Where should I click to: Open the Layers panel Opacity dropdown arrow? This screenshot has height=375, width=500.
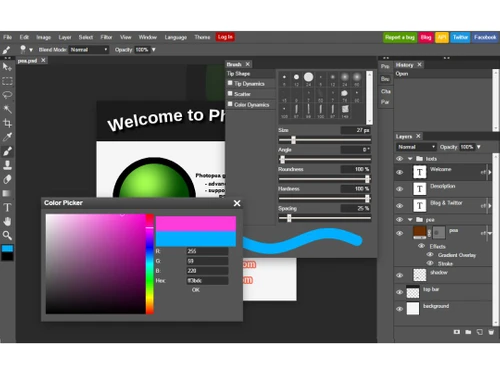pos(479,147)
